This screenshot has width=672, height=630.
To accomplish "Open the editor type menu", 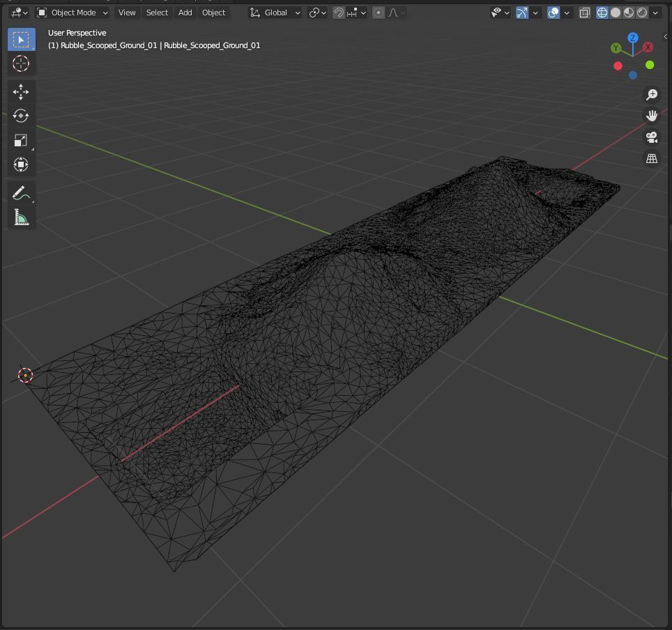I will click(19, 13).
